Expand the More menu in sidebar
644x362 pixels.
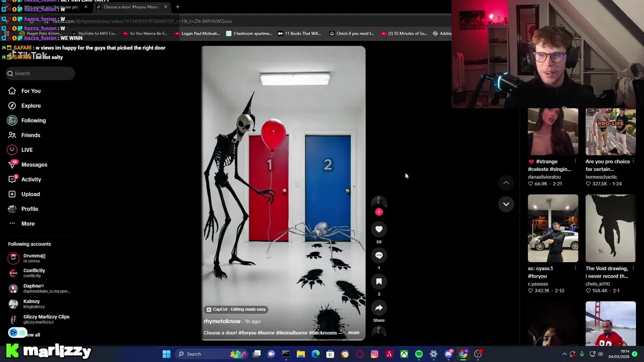pyautogui.click(x=28, y=224)
